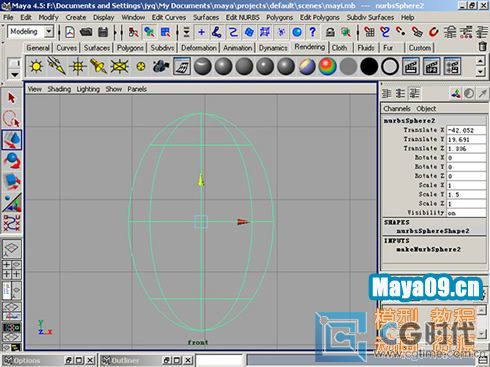Screen dimensions: 490x367
Task: Toggle snap to grids icon
Action: [x=369, y=32]
